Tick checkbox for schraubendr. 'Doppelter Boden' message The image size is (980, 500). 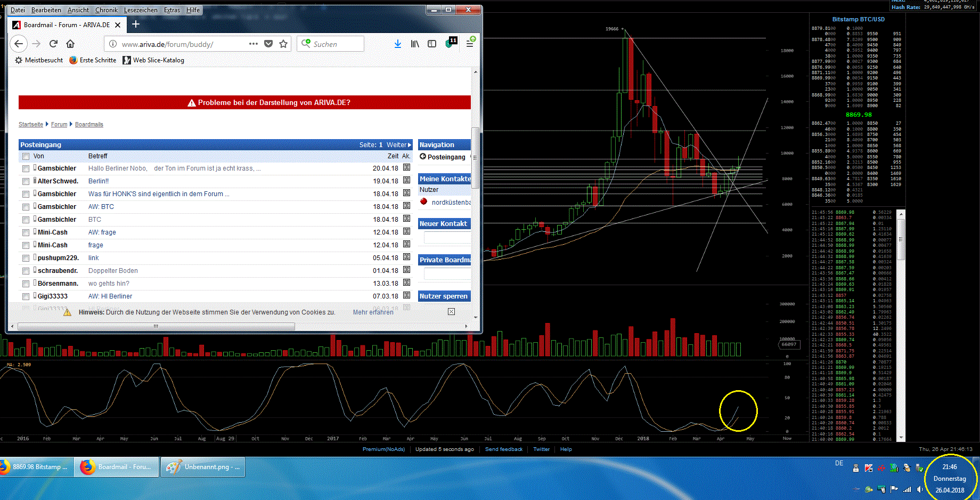[26, 271]
